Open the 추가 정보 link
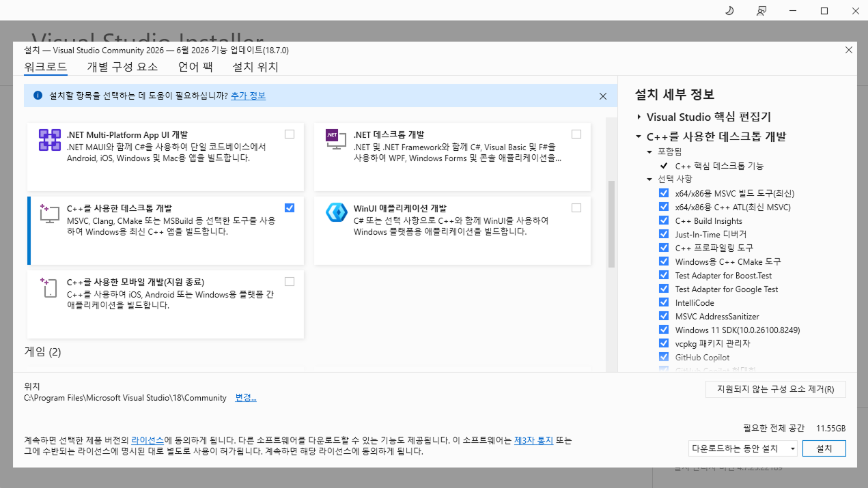868x488 pixels. point(248,96)
